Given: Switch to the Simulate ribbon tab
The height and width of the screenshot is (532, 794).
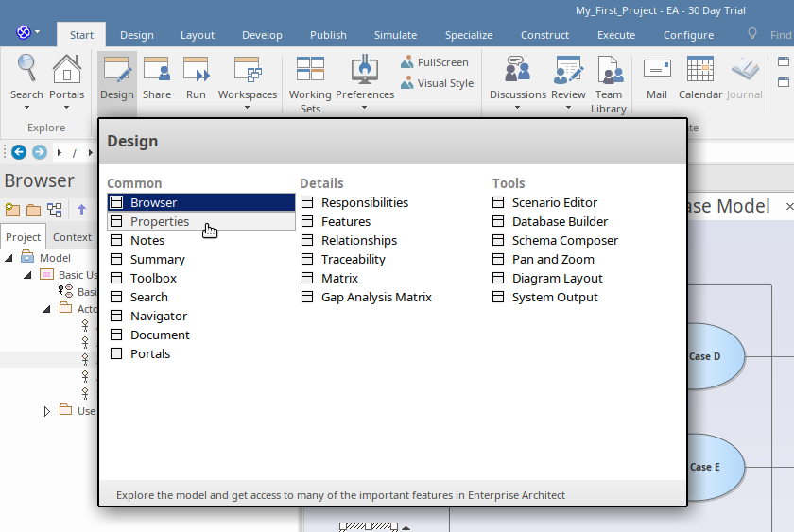Looking at the screenshot, I should (395, 35).
